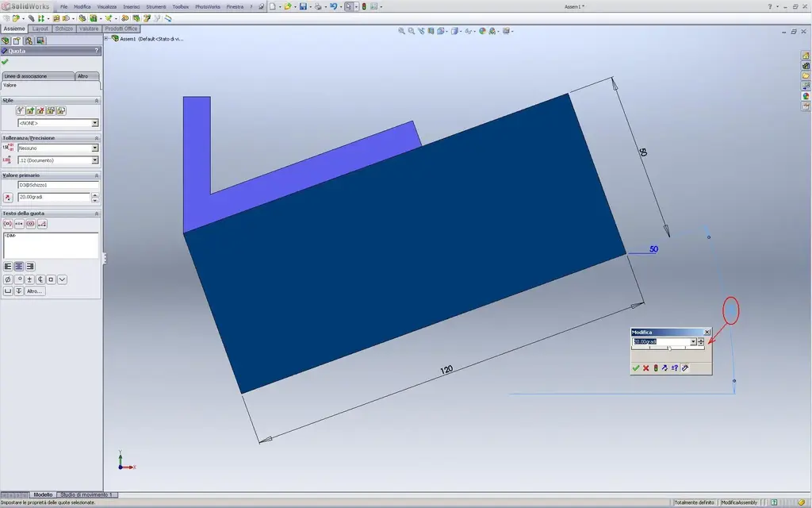Open the Strumenti menu
This screenshot has height=508, width=812.
(156, 6)
